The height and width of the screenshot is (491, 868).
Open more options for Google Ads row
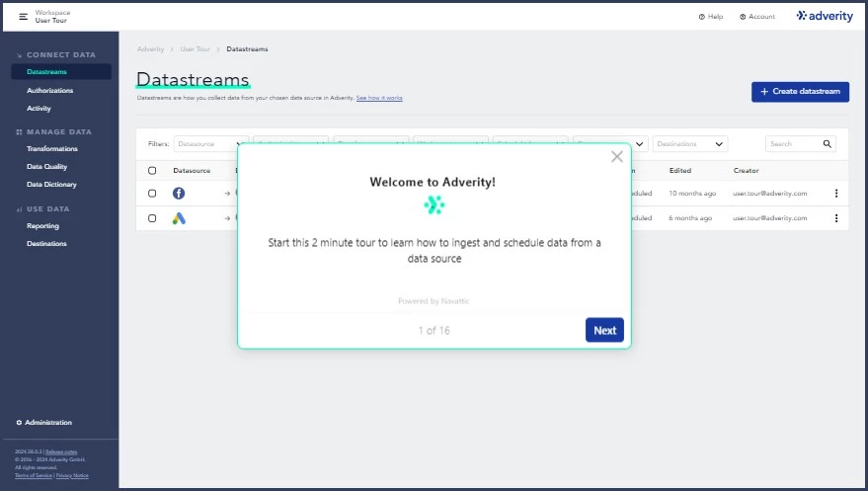tap(835, 218)
